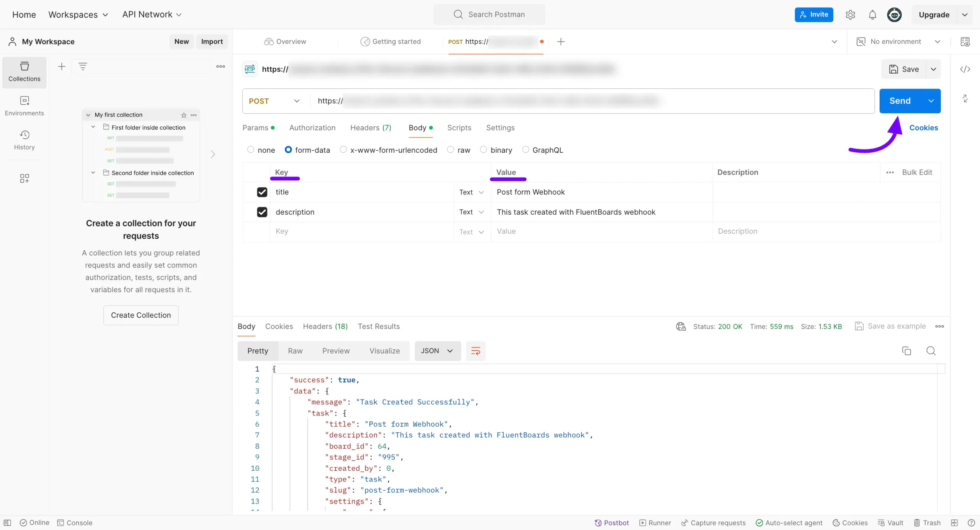Click the filter icon in collections sidebar

click(x=83, y=67)
